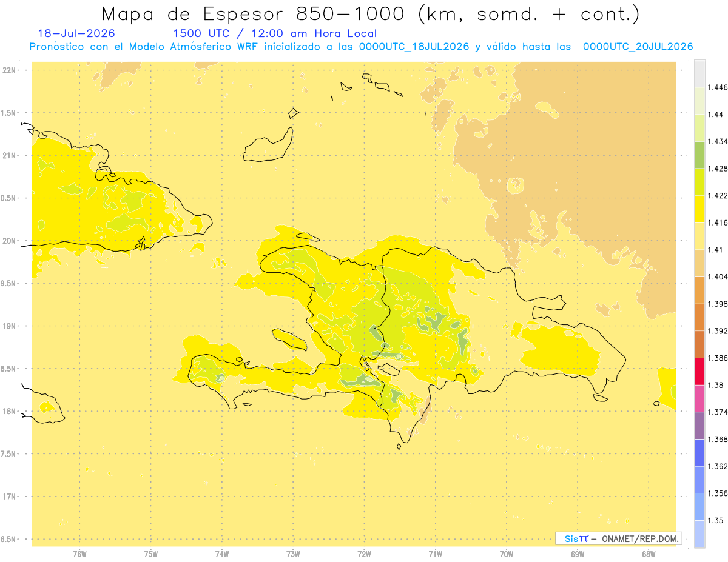Click the legend value '1.41'

[715, 250]
